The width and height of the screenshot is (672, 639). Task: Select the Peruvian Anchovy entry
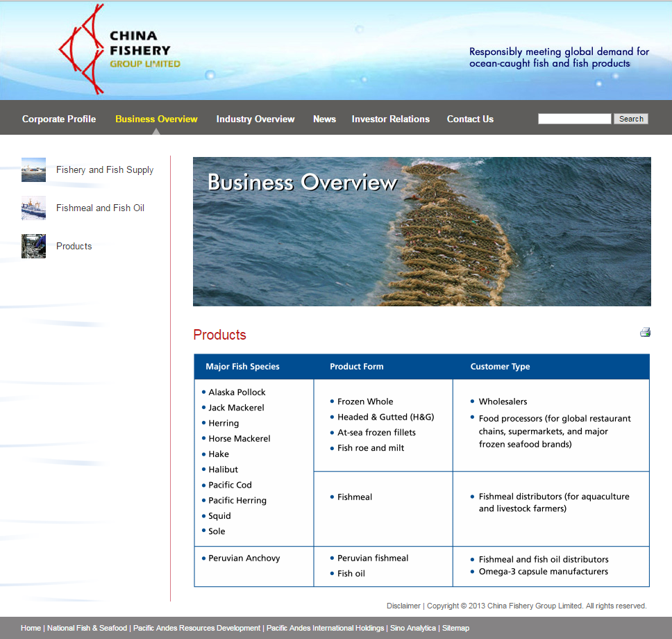tap(244, 558)
